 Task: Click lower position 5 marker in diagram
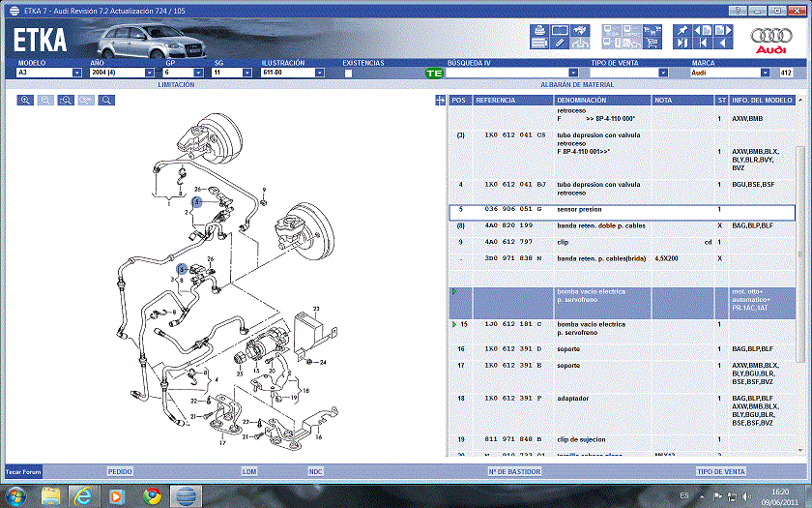[x=182, y=269]
